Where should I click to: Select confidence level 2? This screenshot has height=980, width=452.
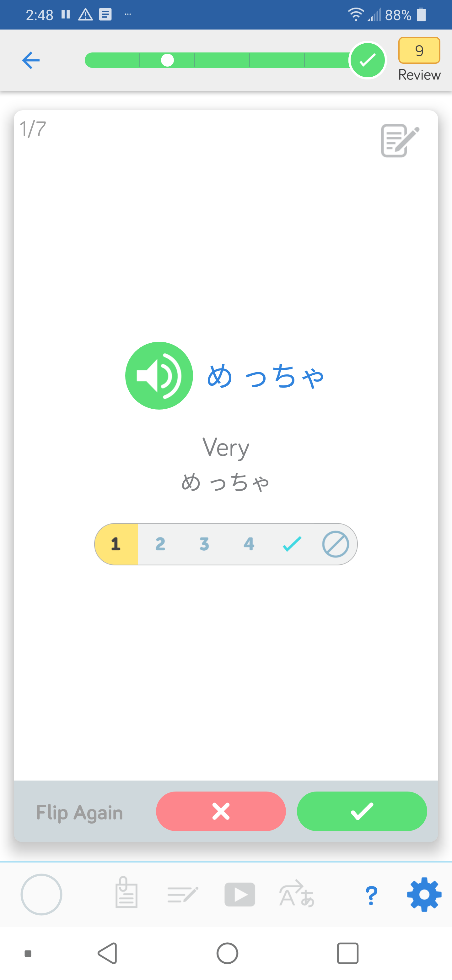(160, 544)
